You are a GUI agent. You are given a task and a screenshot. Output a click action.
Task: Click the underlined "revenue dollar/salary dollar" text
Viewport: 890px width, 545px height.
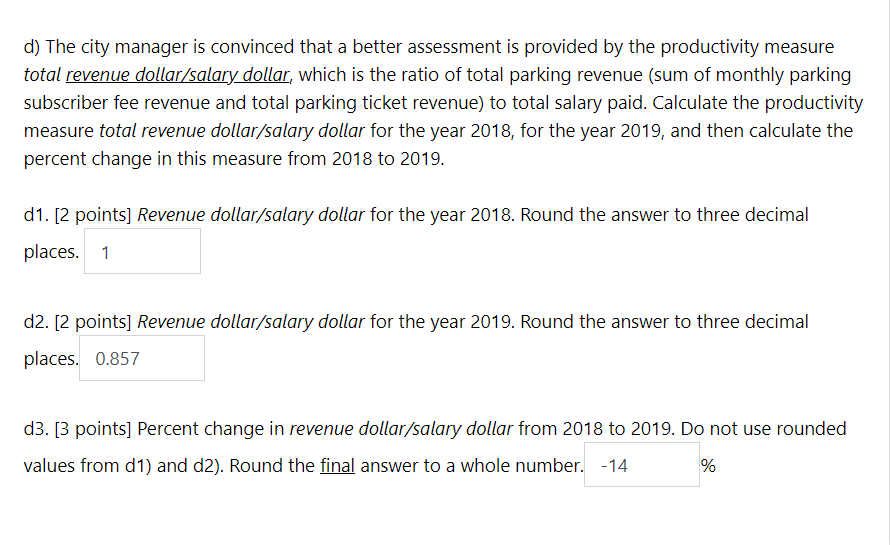[x=178, y=75]
